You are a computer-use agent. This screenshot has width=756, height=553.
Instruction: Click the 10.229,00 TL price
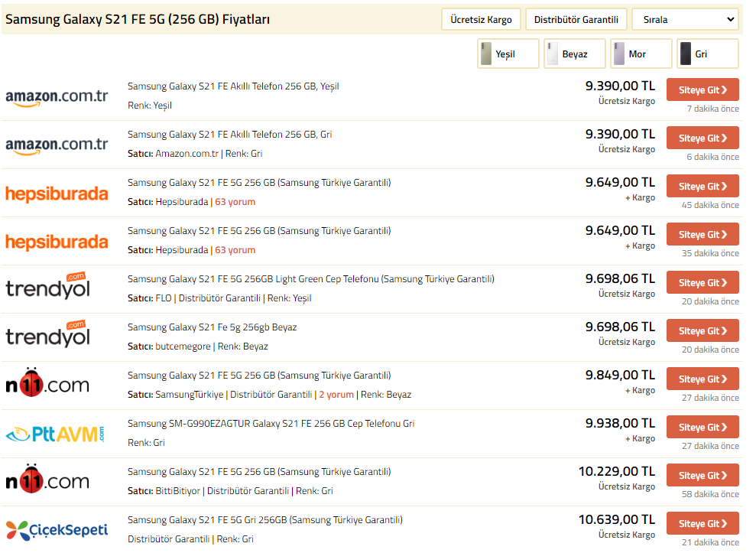coord(617,472)
